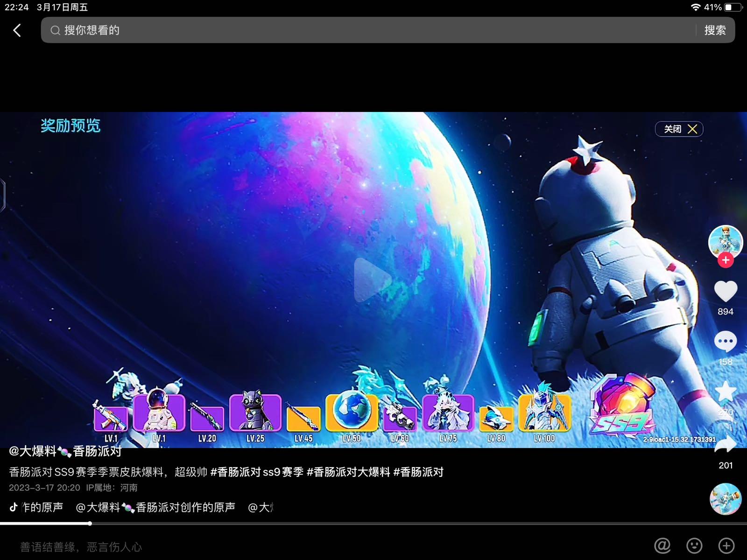Tap the back arrow icon
Screen dimensions: 747x560
point(17,30)
